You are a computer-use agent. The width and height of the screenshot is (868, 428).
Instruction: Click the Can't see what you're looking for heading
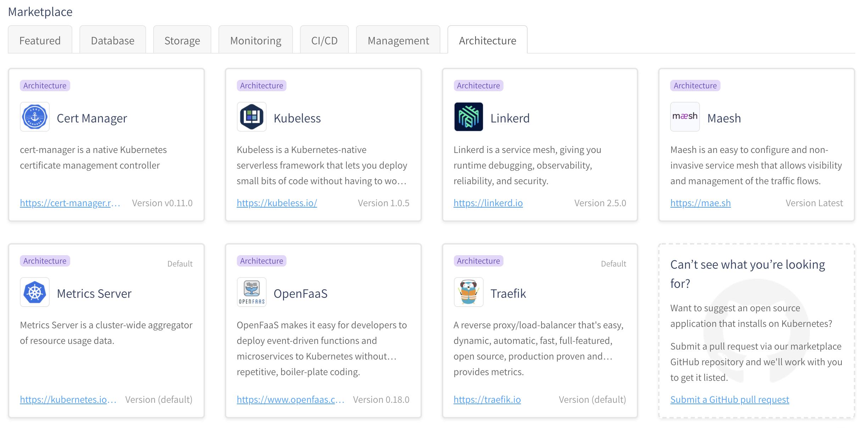click(x=747, y=274)
